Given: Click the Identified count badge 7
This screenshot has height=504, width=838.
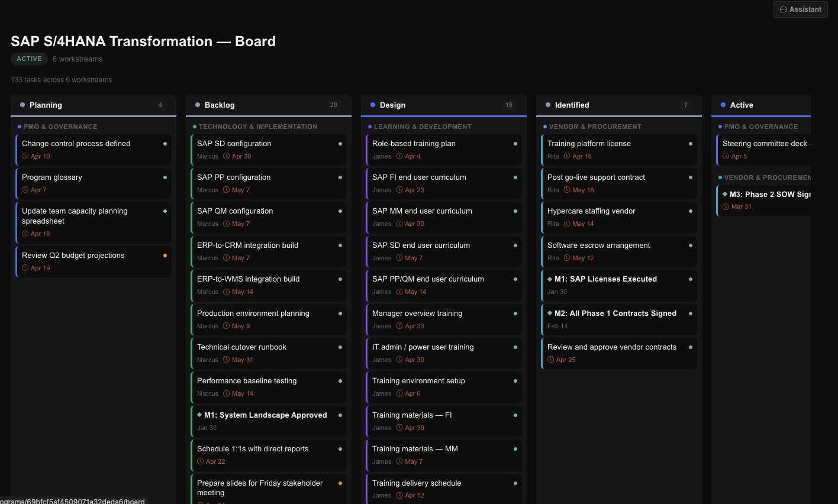Looking at the screenshot, I should point(686,105).
